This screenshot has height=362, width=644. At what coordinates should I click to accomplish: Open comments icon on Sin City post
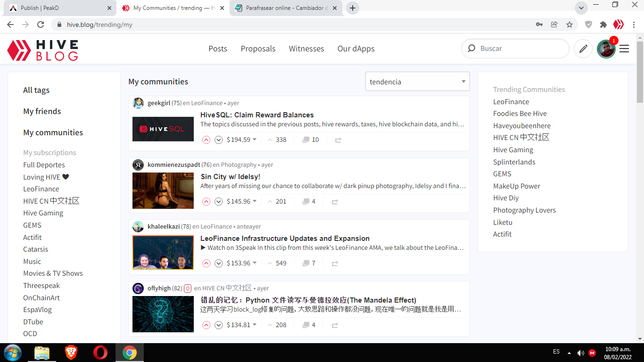click(x=306, y=201)
